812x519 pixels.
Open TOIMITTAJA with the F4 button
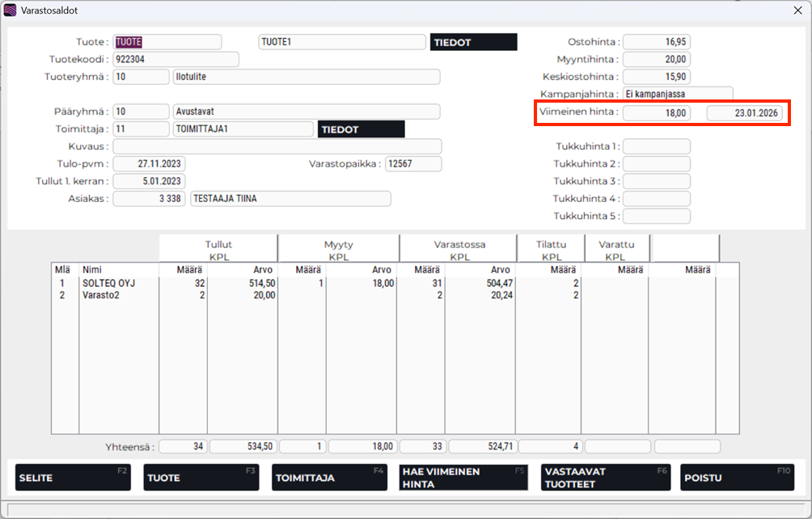329,477
